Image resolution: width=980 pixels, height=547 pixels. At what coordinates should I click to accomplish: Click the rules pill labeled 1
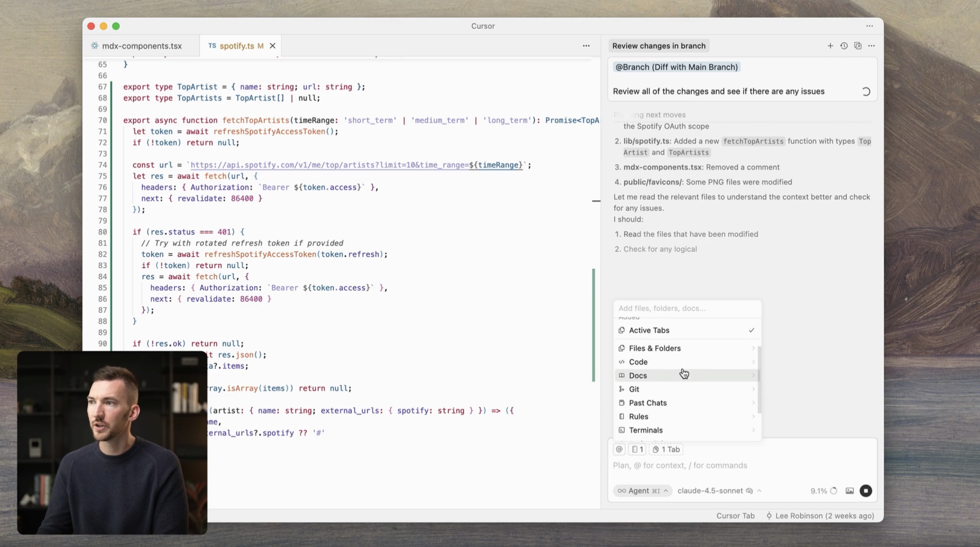tap(637, 449)
